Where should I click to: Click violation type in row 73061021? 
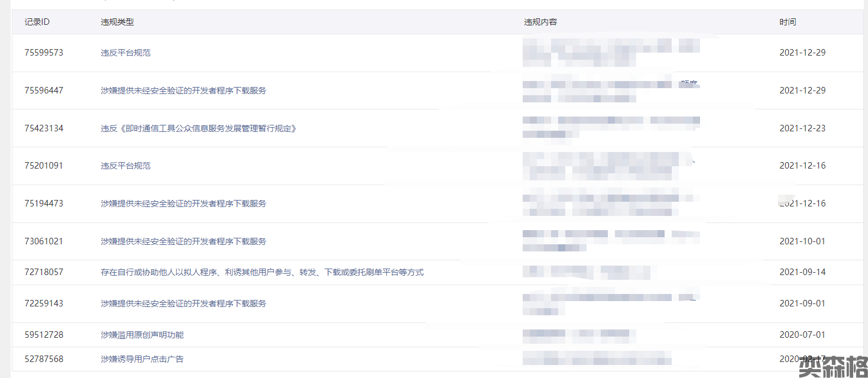[x=183, y=241]
